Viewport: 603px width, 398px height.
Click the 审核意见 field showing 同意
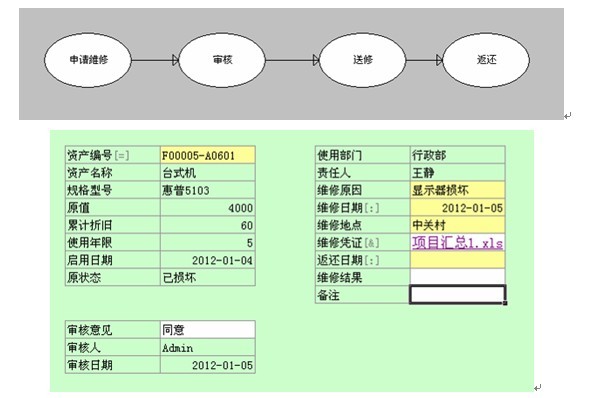tap(208, 330)
